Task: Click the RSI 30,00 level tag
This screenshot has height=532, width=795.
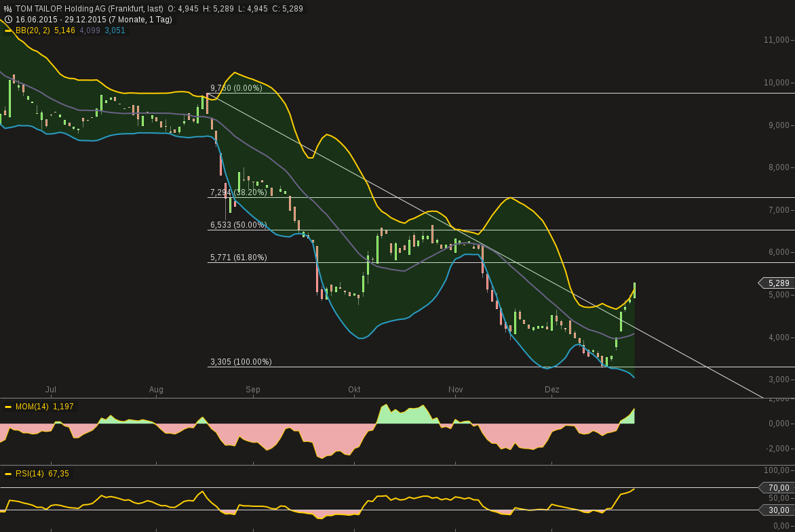Action: coord(776,510)
